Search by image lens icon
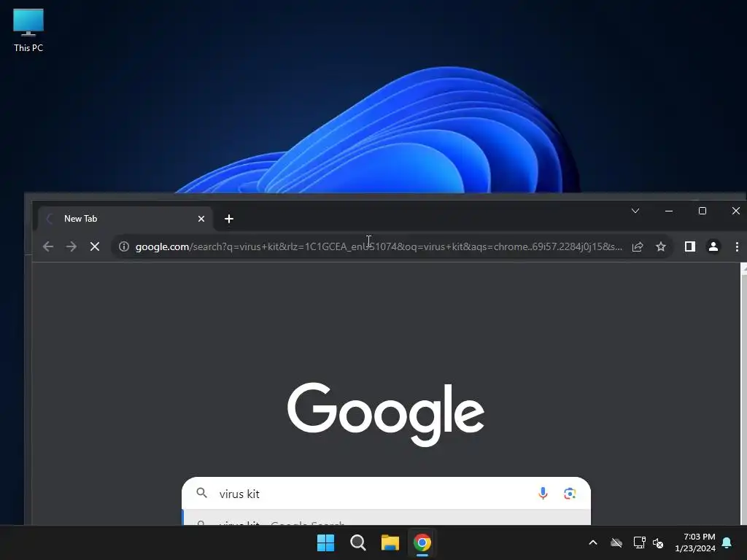The image size is (747, 560). tap(570, 494)
